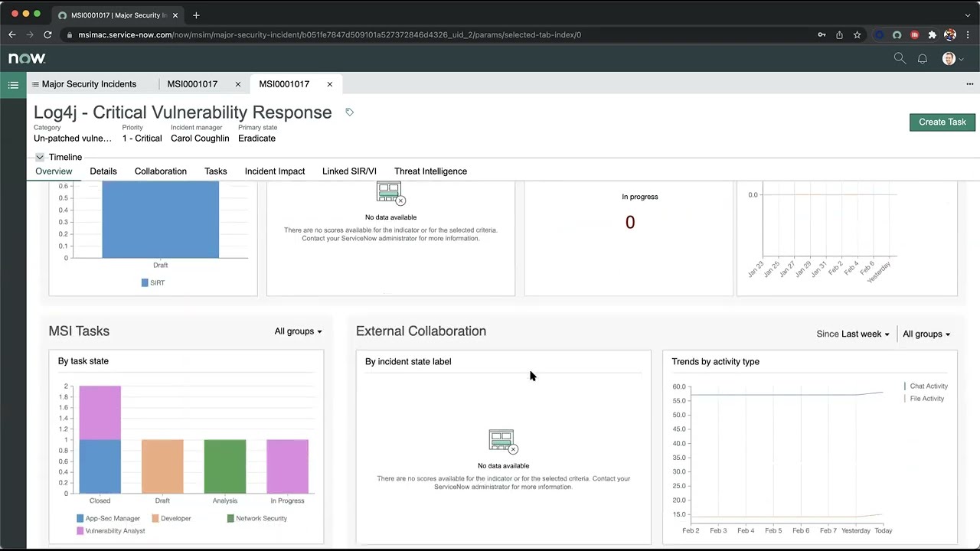Image resolution: width=980 pixels, height=551 pixels.
Task: Toggle the Network Security legend swatch
Action: (x=230, y=519)
